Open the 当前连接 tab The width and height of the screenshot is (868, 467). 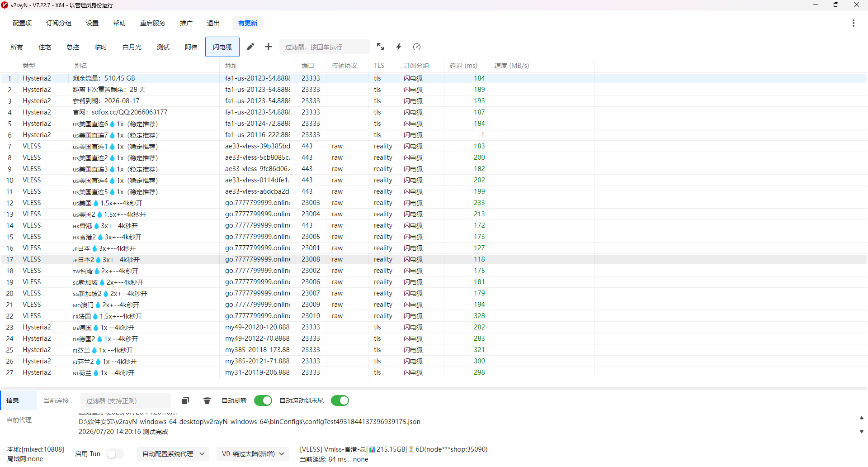pos(56,400)
